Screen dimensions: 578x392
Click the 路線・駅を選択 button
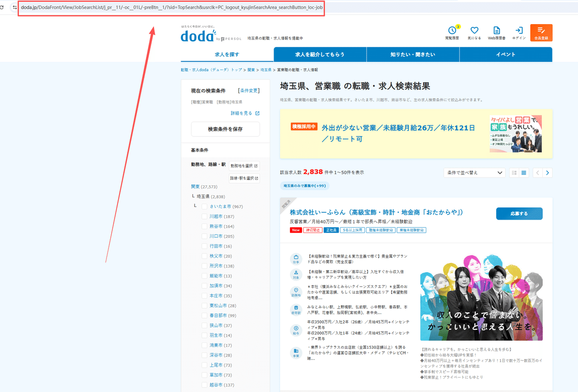pyautogui.click(x=244, y=178)
